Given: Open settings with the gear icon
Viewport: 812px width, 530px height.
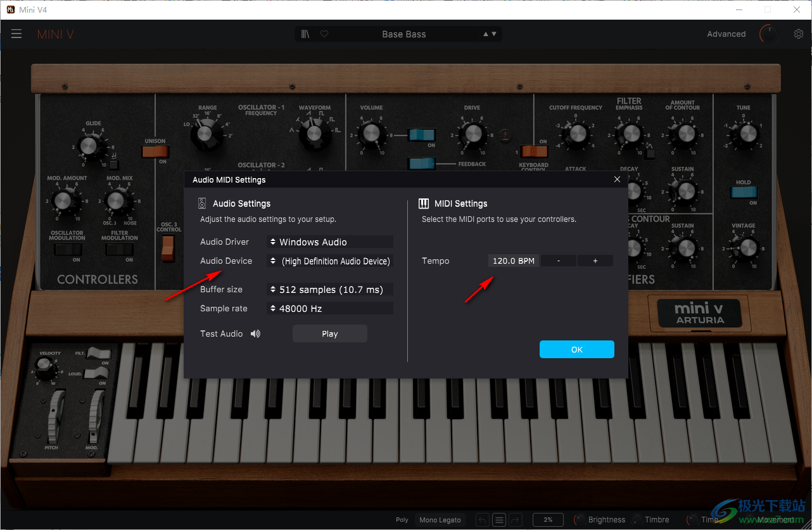Looking at the screenshot, I should [798, 34].
